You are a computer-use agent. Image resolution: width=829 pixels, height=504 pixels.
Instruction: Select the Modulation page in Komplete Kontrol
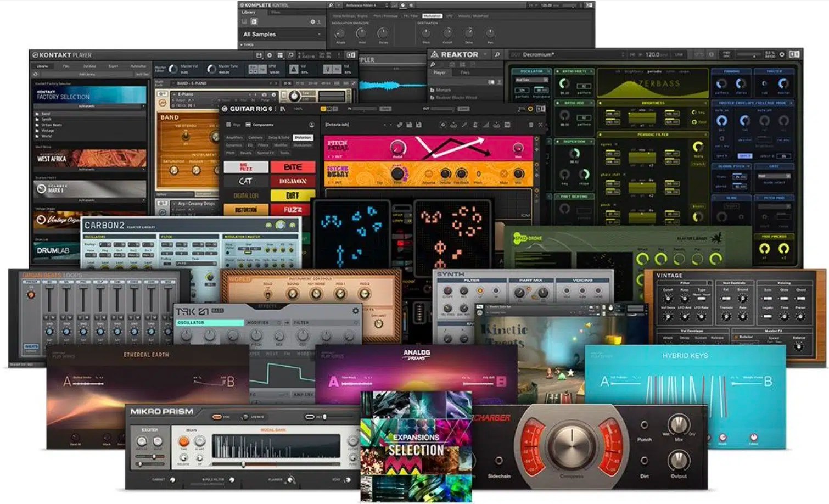tap(432, 16)
